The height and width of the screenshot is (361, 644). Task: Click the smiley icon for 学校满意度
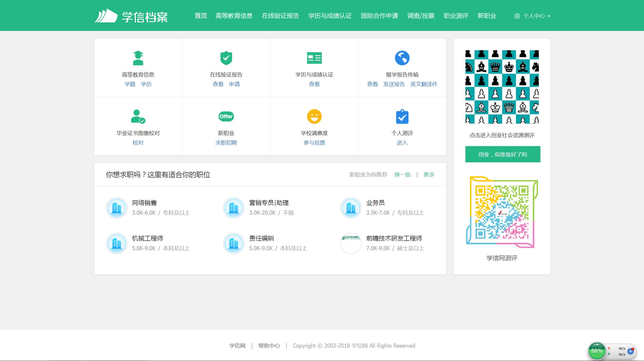314,117
